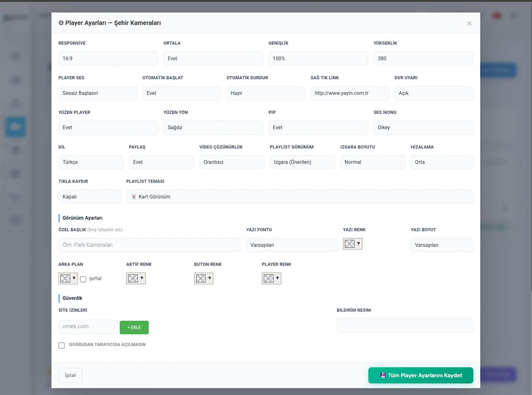The height and width of the screenshot is (395, 532).
Task: Close the Player Ayarları dialog
Action: [x=469, y=23]
